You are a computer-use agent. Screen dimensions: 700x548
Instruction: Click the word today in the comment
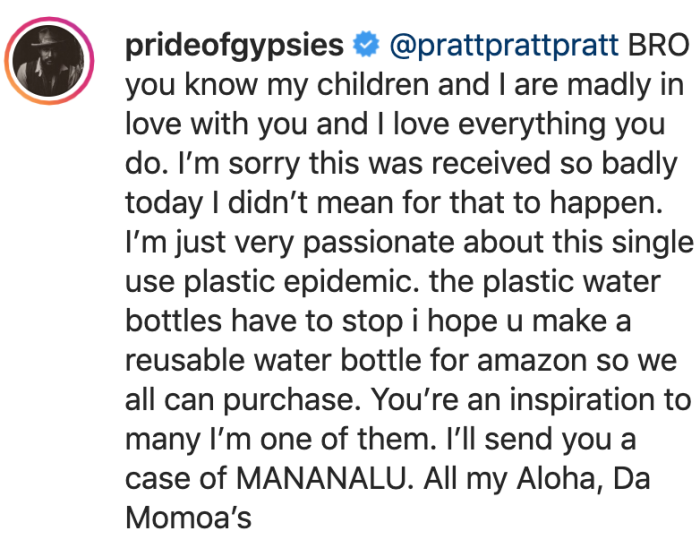pos(158,203)
